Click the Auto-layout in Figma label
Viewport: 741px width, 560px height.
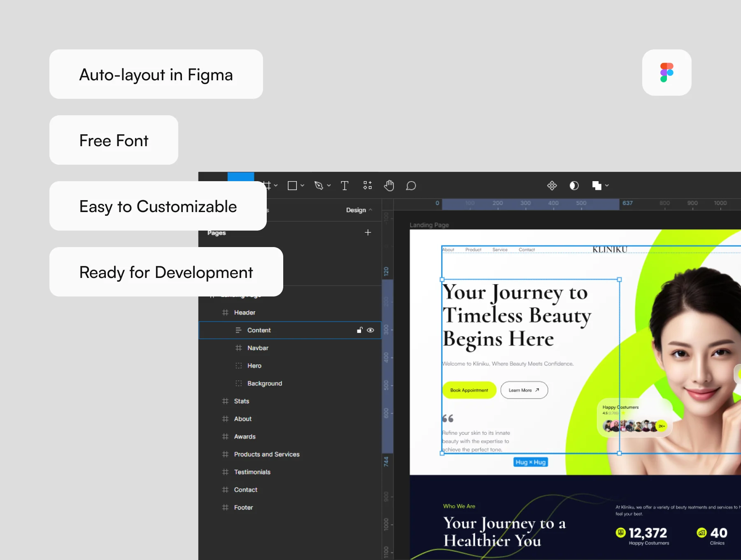tap(156, 75)
